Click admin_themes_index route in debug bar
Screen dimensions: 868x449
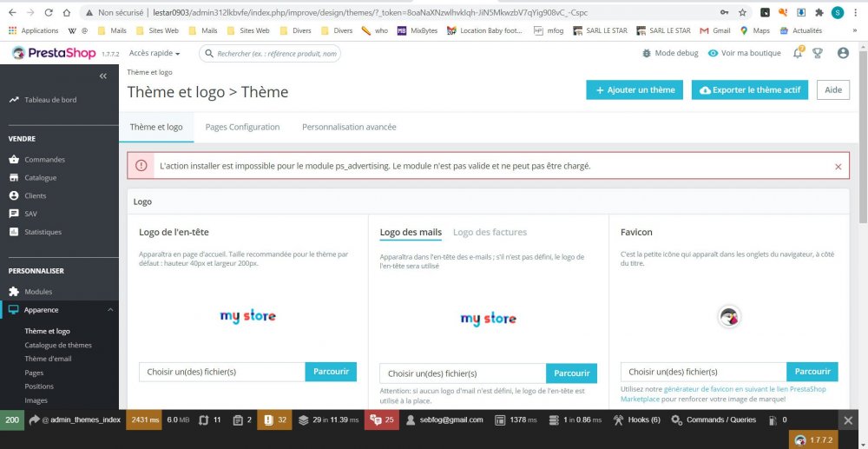coord(75,419)
